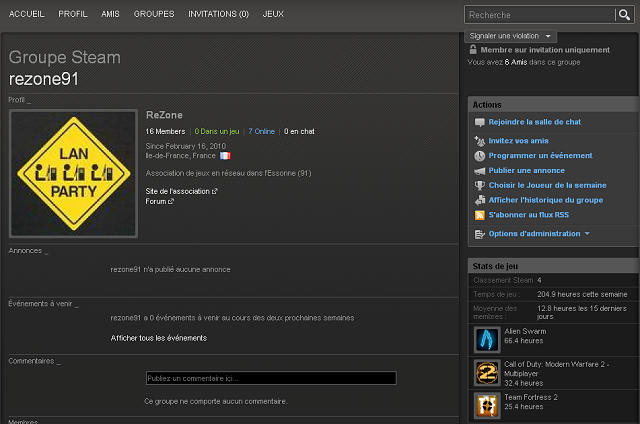Click the ReZone group name heading
This screenshot has width=640, height=424.
[x=164, y=115]
